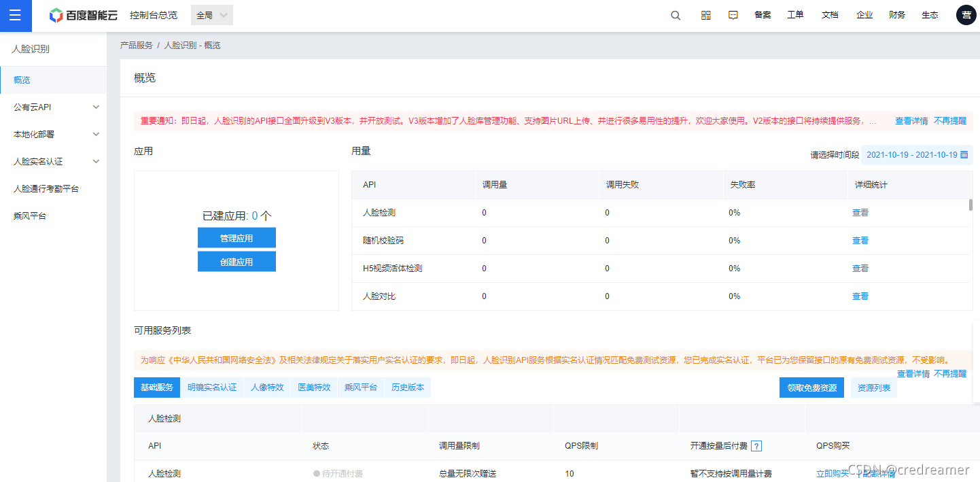The width and height of the screenshot is (980, 482).
Task: Click the 调用量 column header
Action: point(495,185)
